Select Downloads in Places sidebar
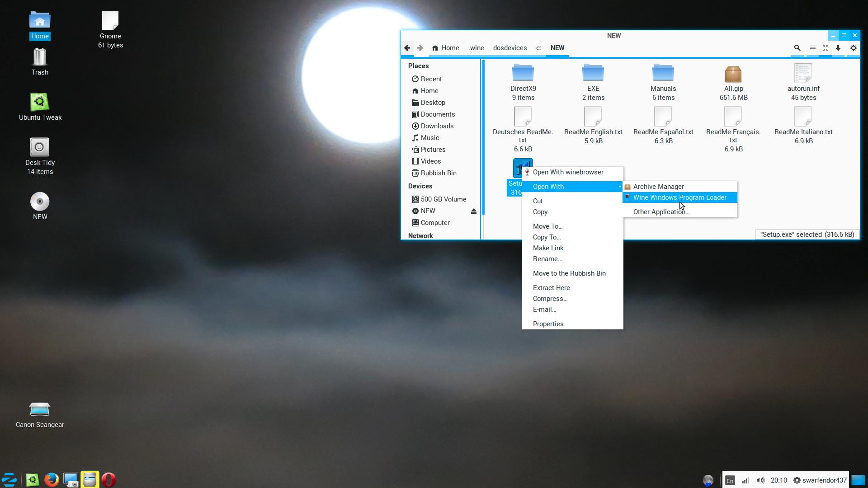Screen dimensions: 868x488 point(437,126)
